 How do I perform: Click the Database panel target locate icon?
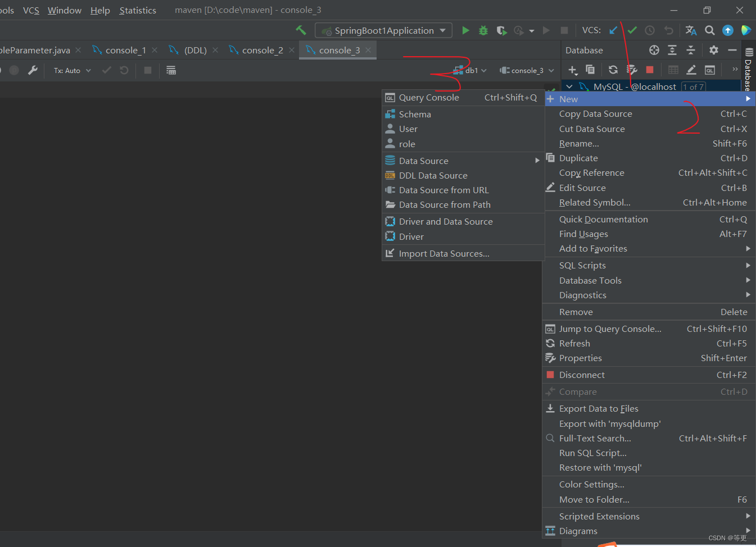click(x=654, y=50)
